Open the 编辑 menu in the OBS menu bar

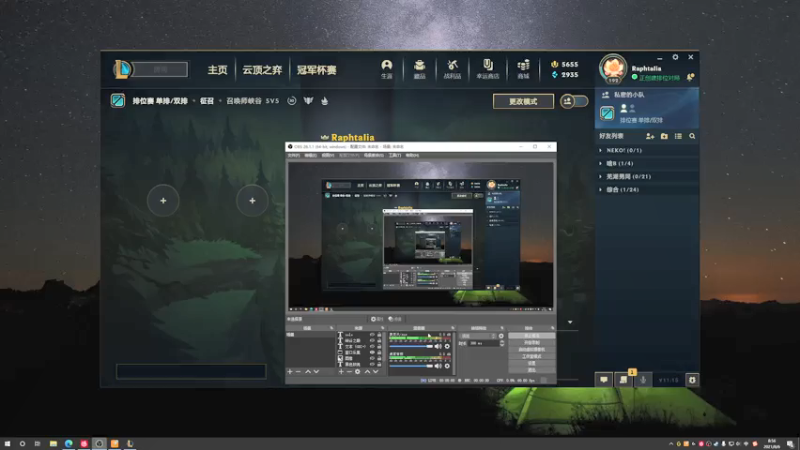click(311, 155)
